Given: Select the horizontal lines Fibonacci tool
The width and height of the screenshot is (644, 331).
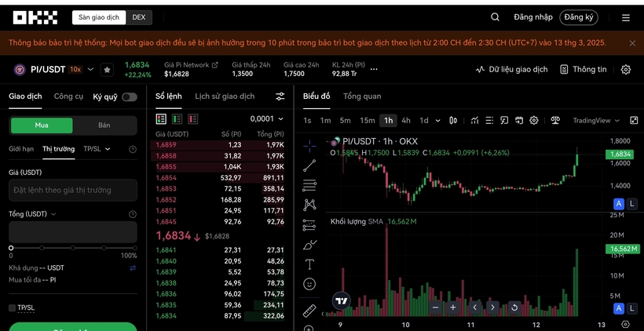Looking at the screenshot, I should (309, 185).
